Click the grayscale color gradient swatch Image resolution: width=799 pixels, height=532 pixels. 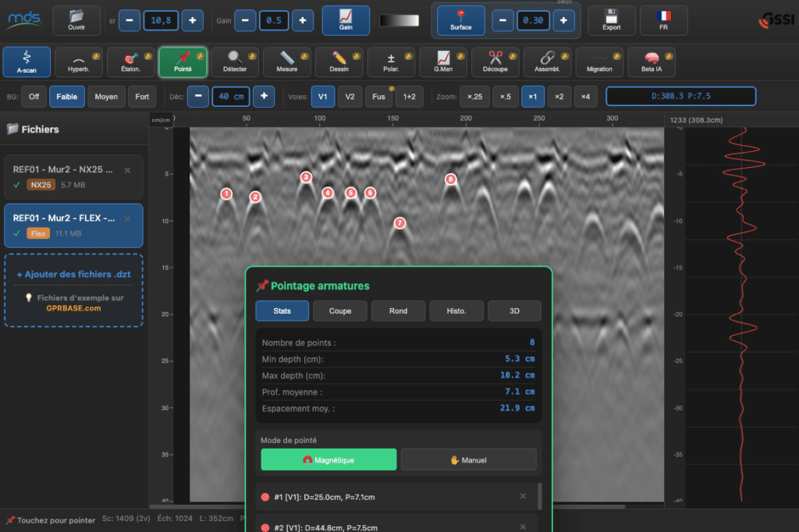coord(399,20)
